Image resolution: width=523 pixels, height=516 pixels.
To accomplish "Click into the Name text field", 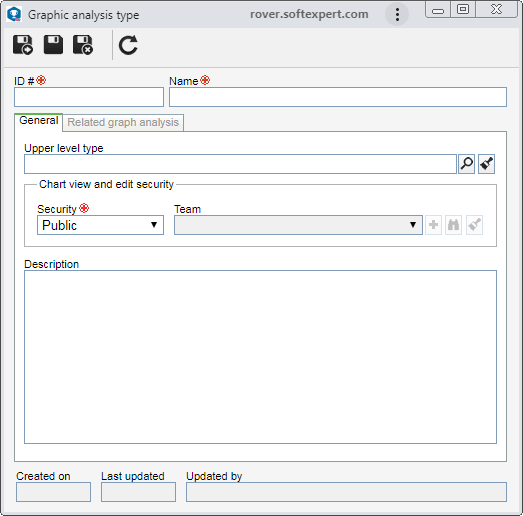I will click(338, 97).
